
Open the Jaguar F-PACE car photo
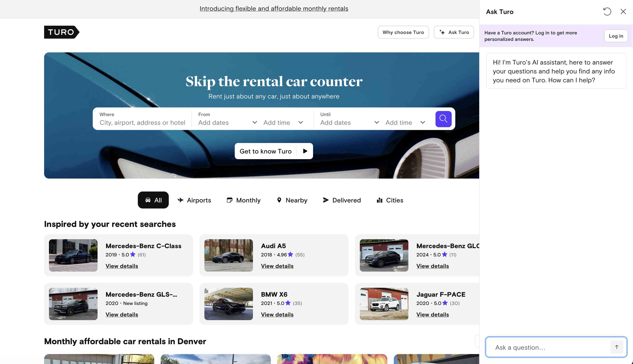[384, 304]
